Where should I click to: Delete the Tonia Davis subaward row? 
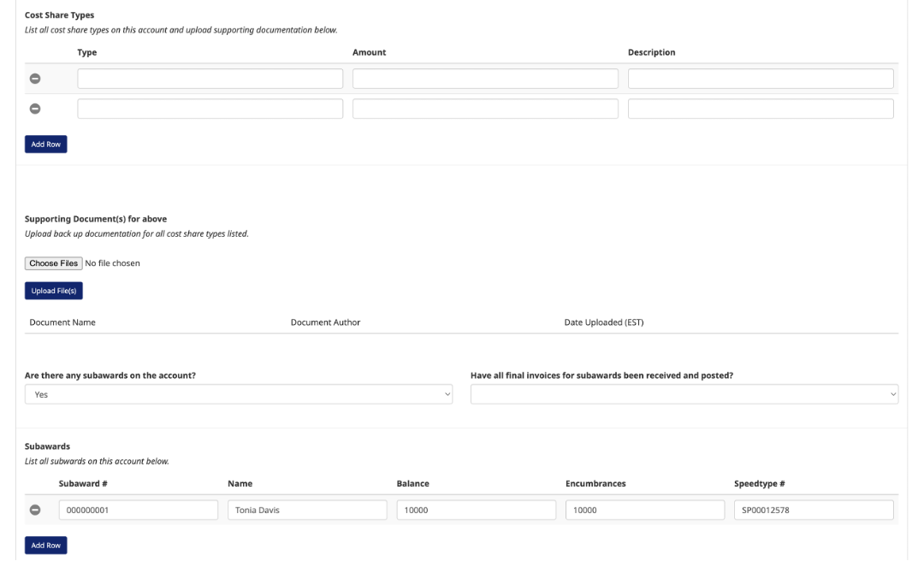[35, 510]
